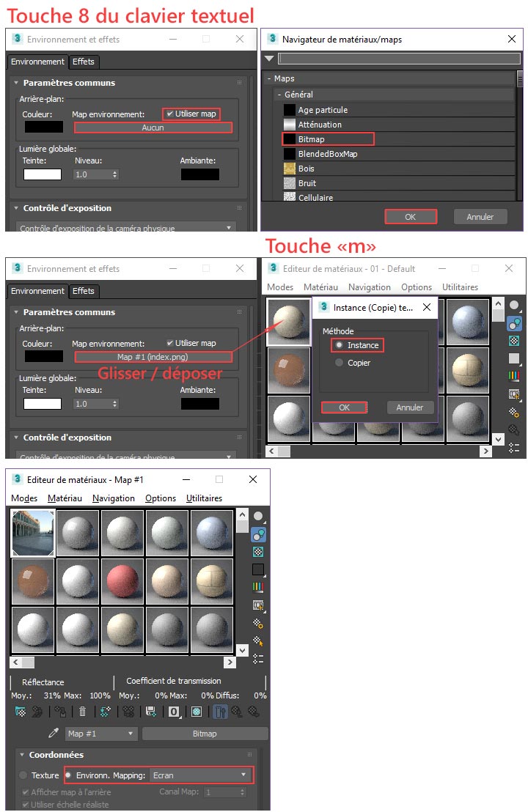Viewport: 528px width, 812px height.
Task: Click the eyedropper beside the Map #1 name field
Action: click(53, 734)
